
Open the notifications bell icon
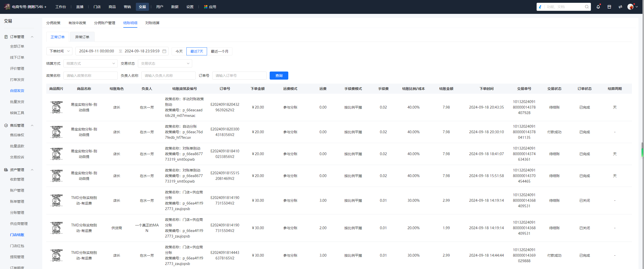pyautogui.click(x=598, y=7)
